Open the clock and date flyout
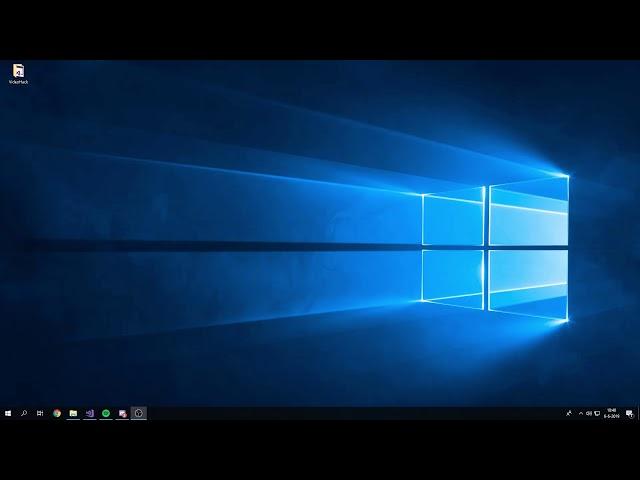Viewport: 640px width, 480px height. [611, 413]
